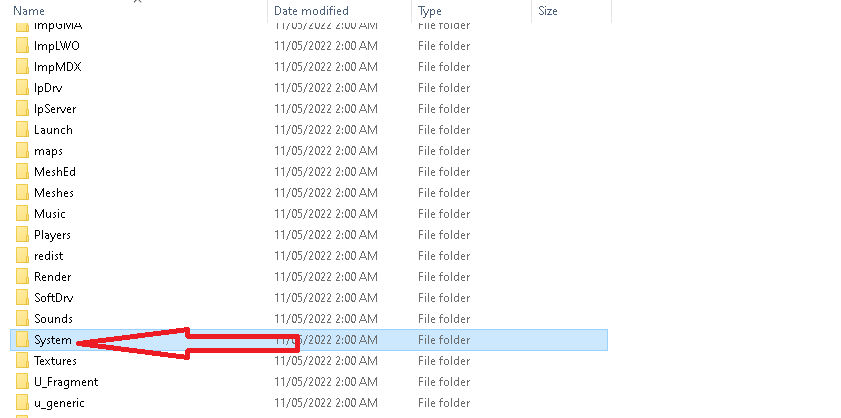This screenshot has height=418, width=841.
Task: Click the Textures folder icon
Action: (23, 361)
